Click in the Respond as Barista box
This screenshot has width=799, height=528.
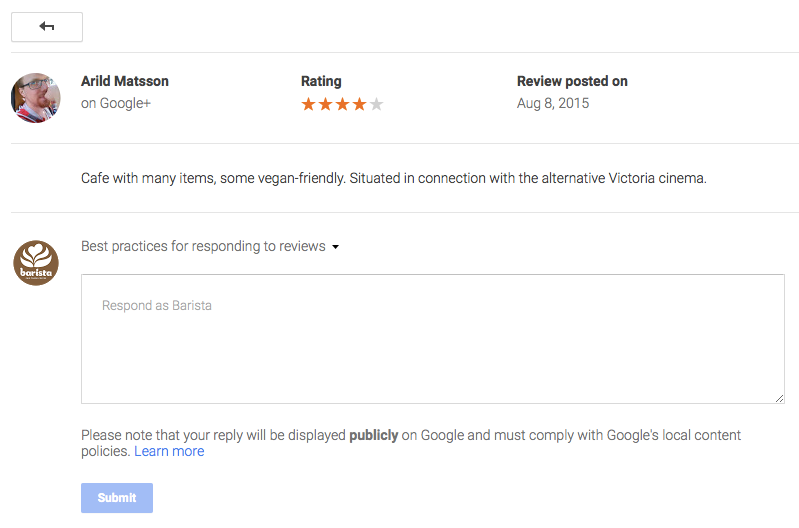pos(433,339)
